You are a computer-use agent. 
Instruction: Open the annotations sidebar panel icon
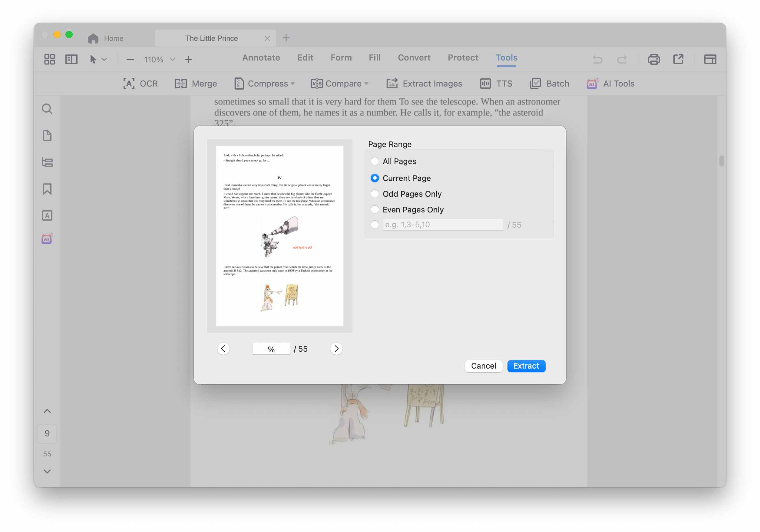[47, 216]
